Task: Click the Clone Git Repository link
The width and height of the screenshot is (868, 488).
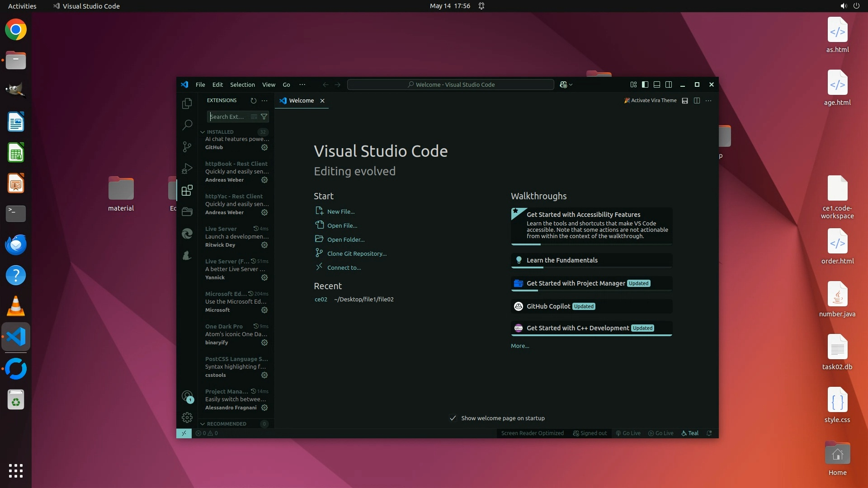Action: click(x=357, y=253)
